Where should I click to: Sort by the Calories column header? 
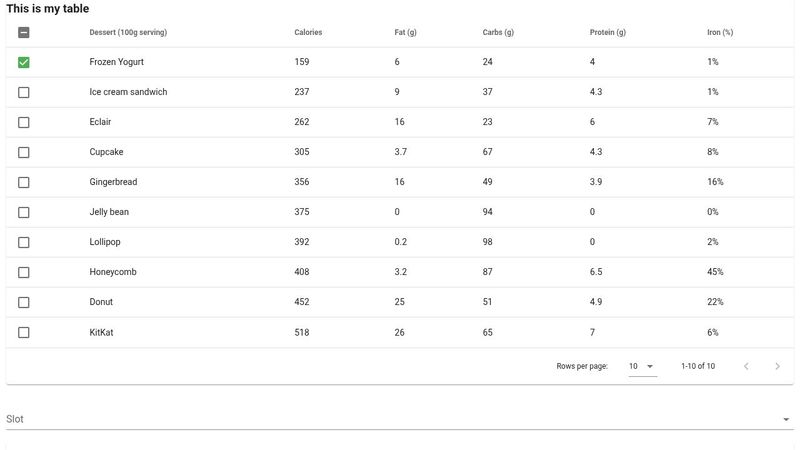coord(308,32)
